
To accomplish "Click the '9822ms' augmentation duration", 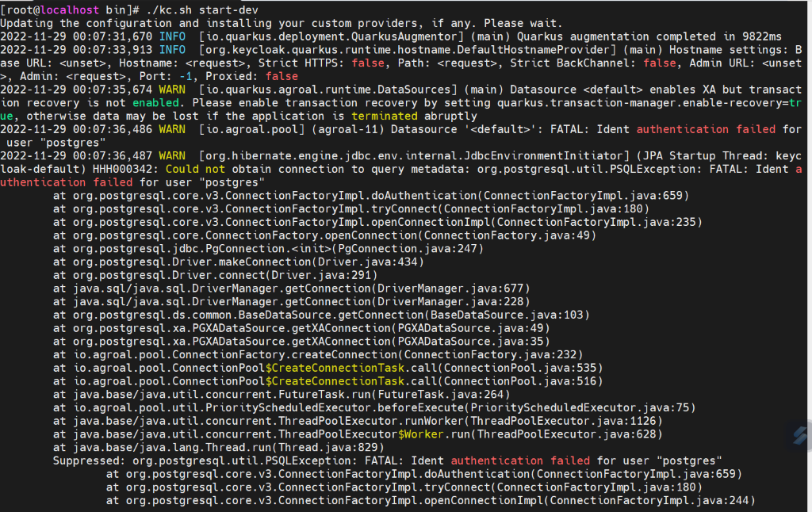I will pos(762,36).
